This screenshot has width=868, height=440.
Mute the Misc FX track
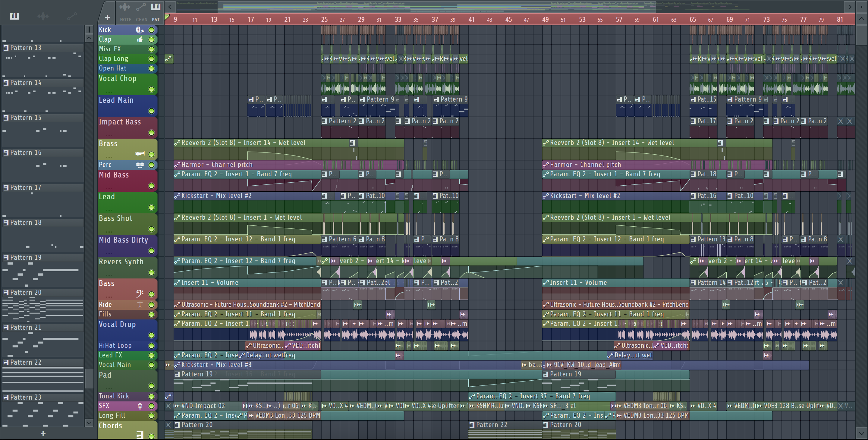152,49
